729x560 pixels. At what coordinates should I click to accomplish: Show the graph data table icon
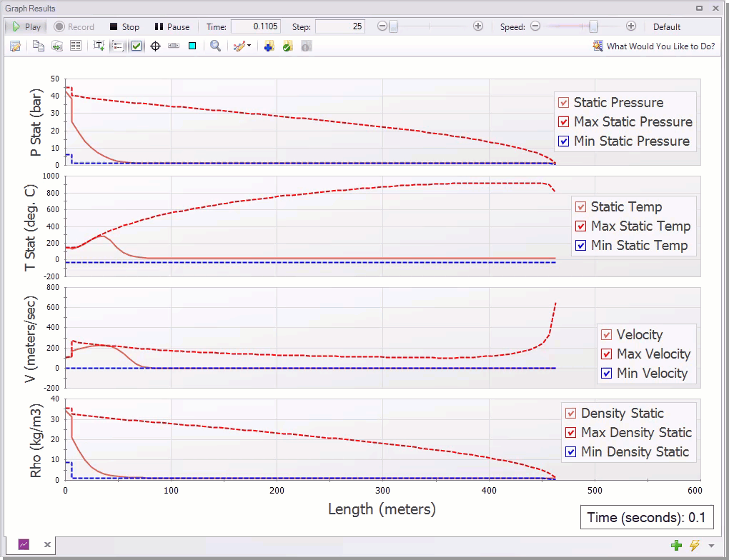(76, 45)
